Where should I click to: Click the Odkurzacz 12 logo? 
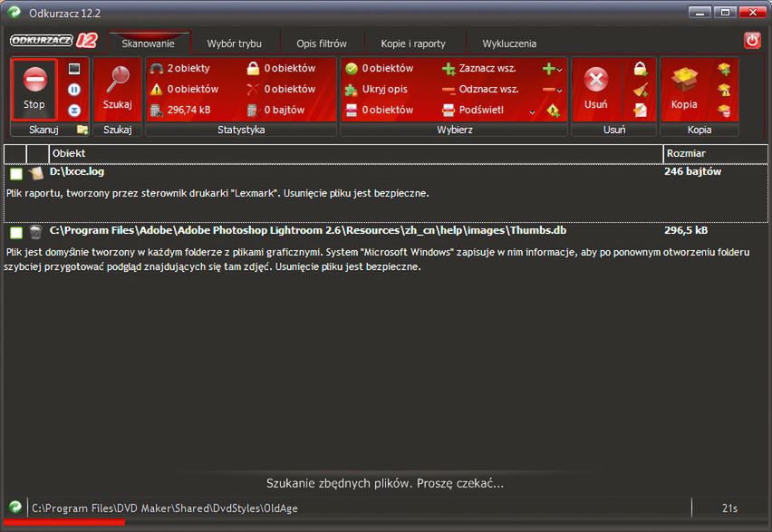pyautogui.click(x=53, y=41)
